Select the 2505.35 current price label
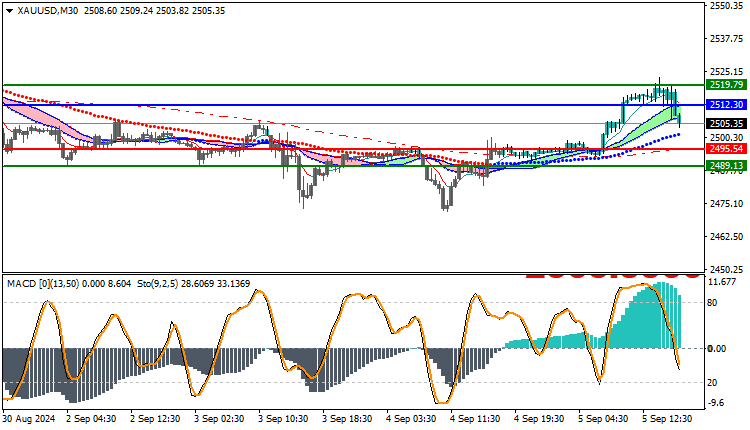750x430 pixels. click(726, 123)
